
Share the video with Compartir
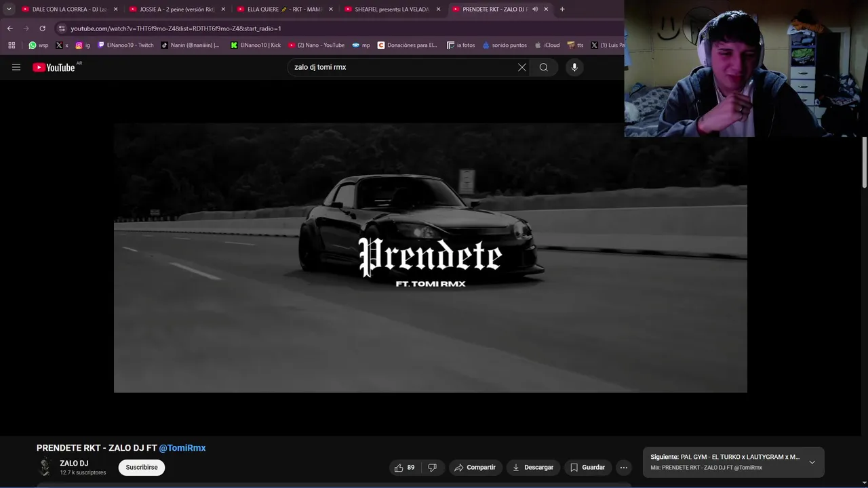click(x=475, y=467)
